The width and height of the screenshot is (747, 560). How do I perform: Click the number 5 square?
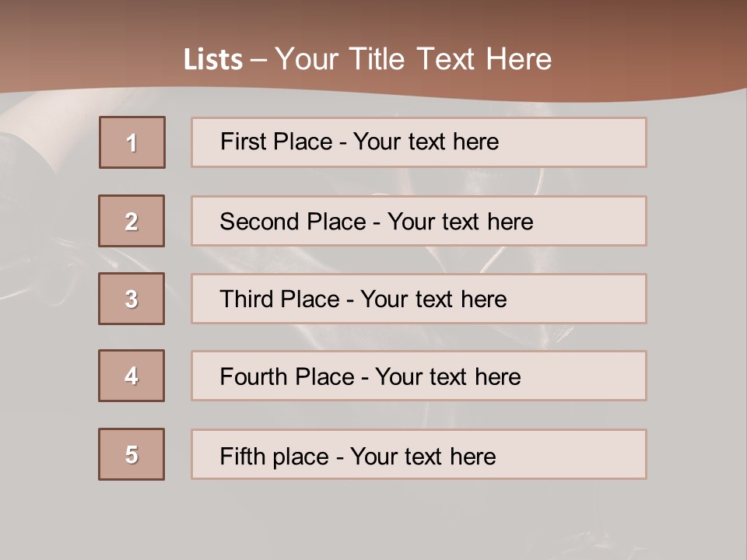click(x=132, y=454)
